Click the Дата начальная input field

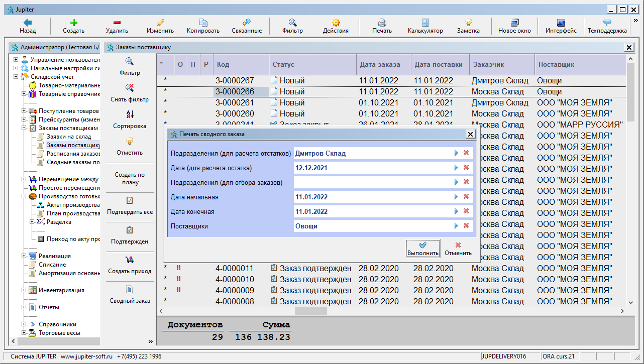tap(373, 197)
